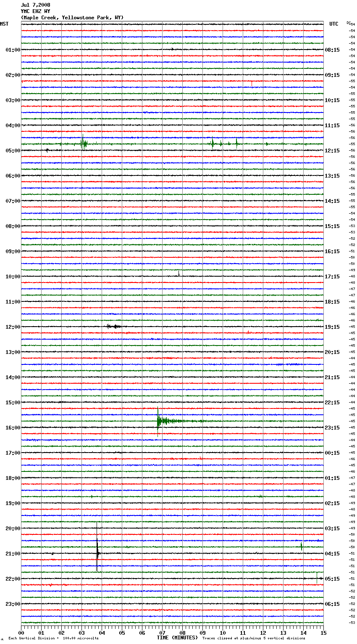Click the '06:00' MST hour label
Image resolution: width=357 pixels, height=644 pixels.
point(13,176)
